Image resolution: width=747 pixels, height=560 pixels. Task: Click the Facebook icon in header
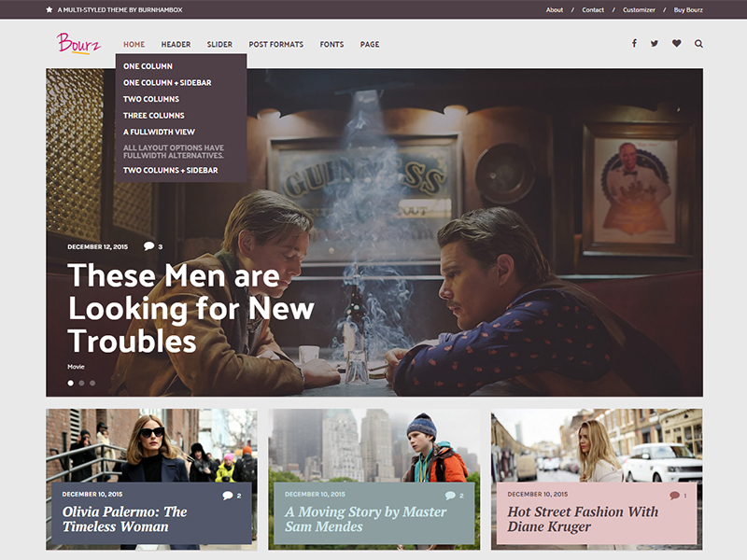pyautogui.click(x=634, y=44)
